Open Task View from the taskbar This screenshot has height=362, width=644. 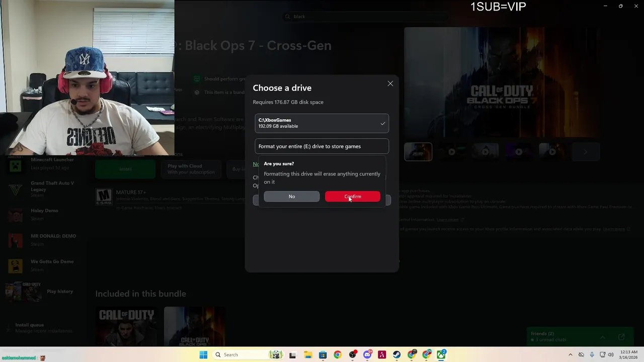292,355
